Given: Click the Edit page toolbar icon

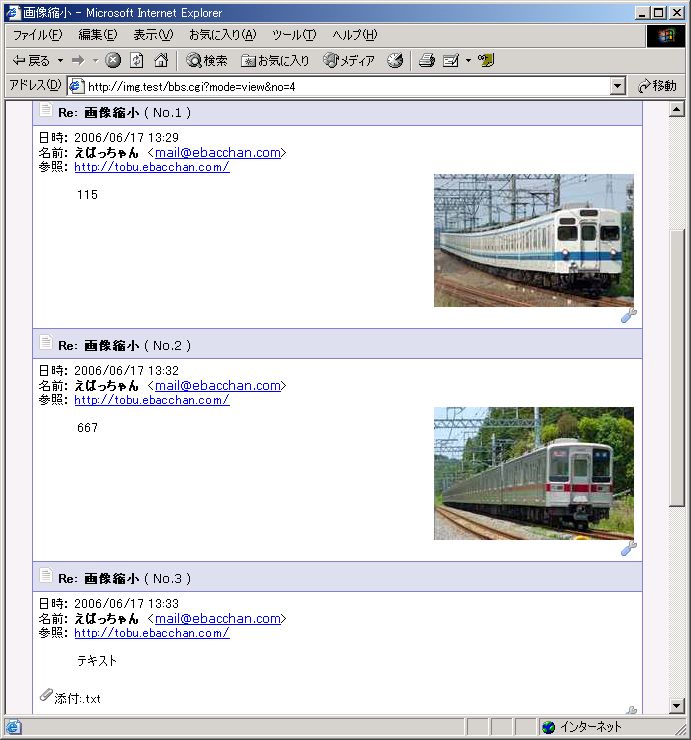Looking at the screenshot, I should pos(451,60).
